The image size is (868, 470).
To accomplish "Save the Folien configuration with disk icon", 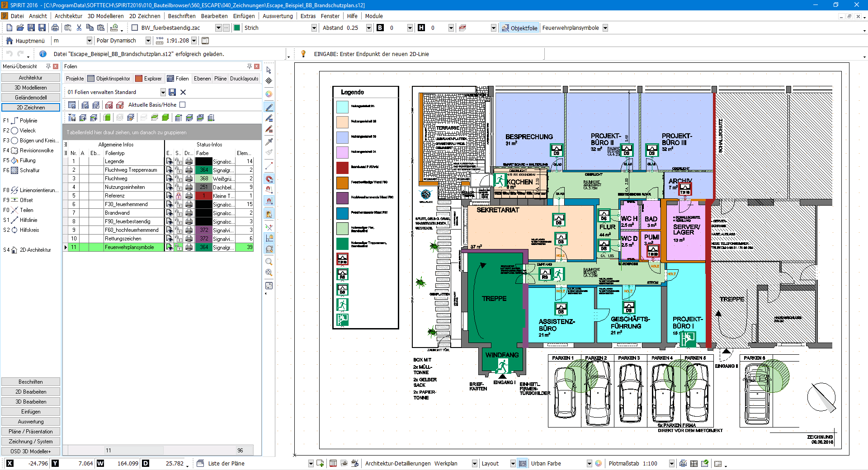I will pyautogui.click(x=172, y=92).
